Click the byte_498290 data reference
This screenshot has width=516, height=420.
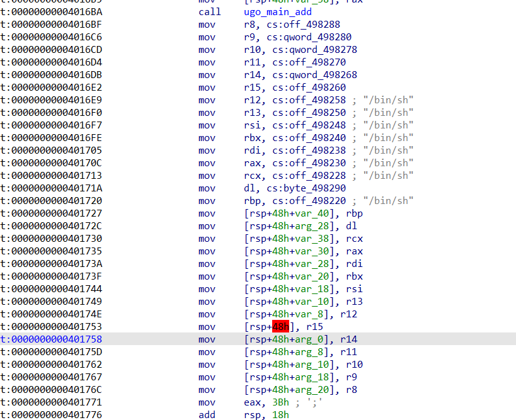tap(314, 188)
